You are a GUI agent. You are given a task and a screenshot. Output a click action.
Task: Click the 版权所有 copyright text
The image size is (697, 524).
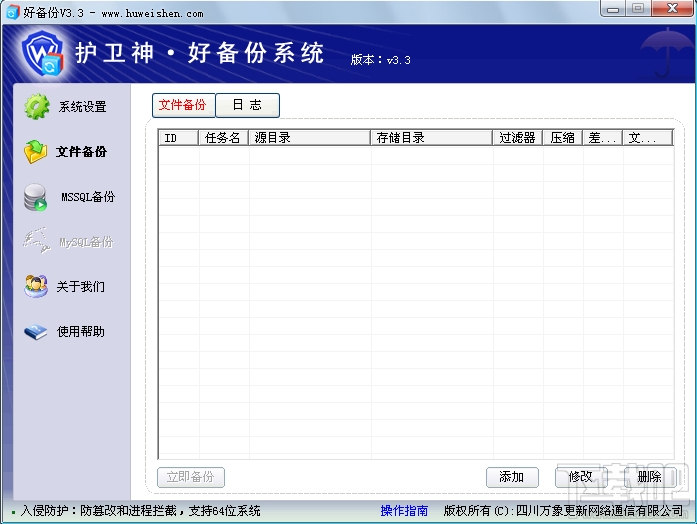click(x=563, y=511)
